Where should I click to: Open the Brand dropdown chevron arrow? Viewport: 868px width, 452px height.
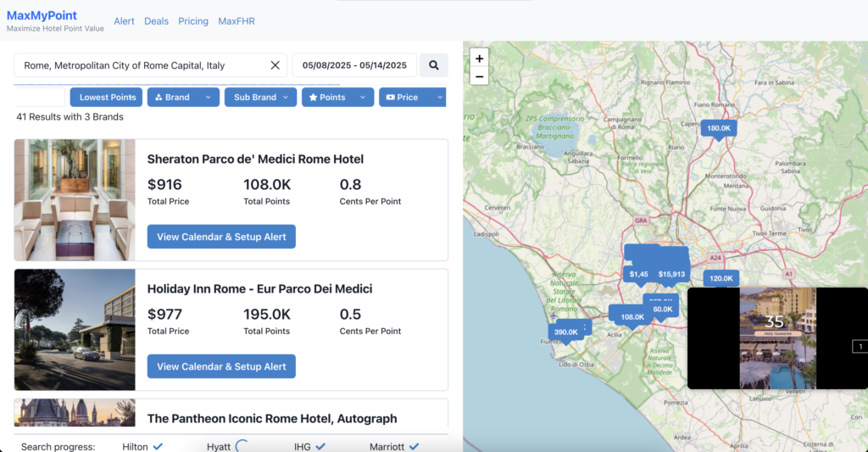[209, 97]
